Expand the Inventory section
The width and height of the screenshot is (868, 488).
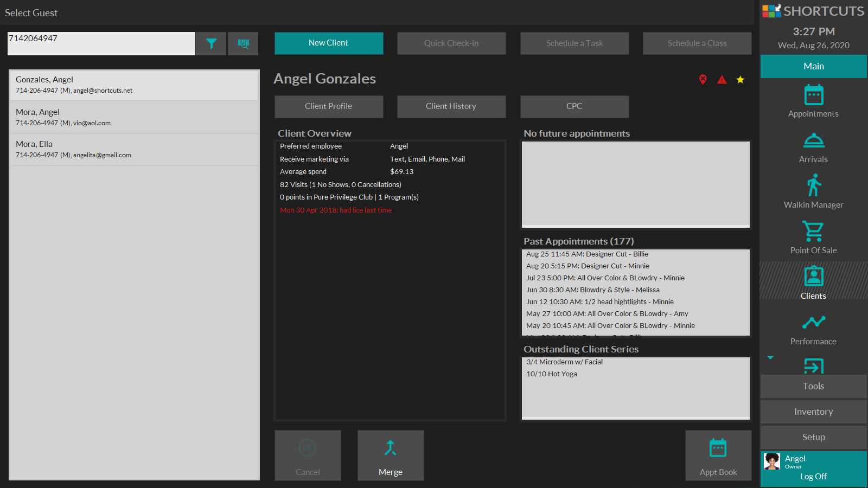813,412
